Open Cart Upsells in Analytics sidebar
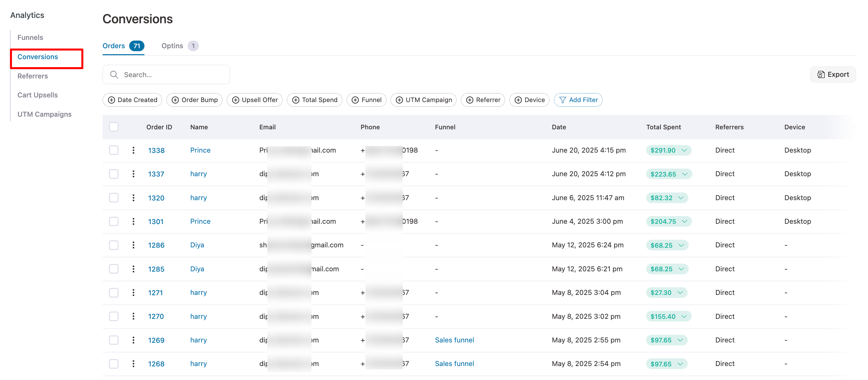 [38, 95]
